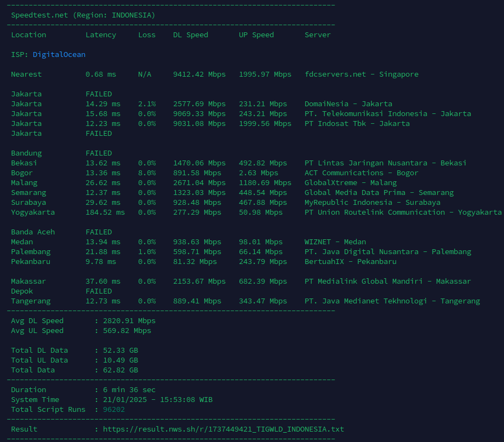Click the FAILED status next to Bandung
Screen dimensions: 504x442
click(x=99, y=153)
